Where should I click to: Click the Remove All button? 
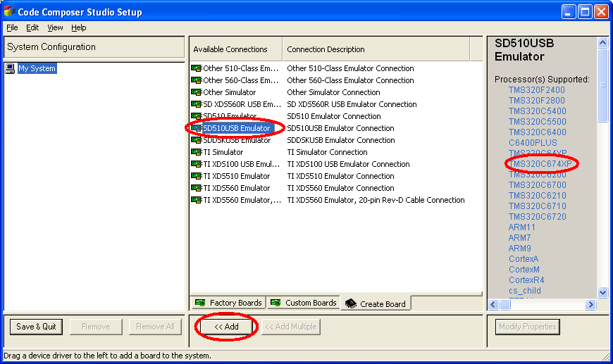(x=155, y=327)
